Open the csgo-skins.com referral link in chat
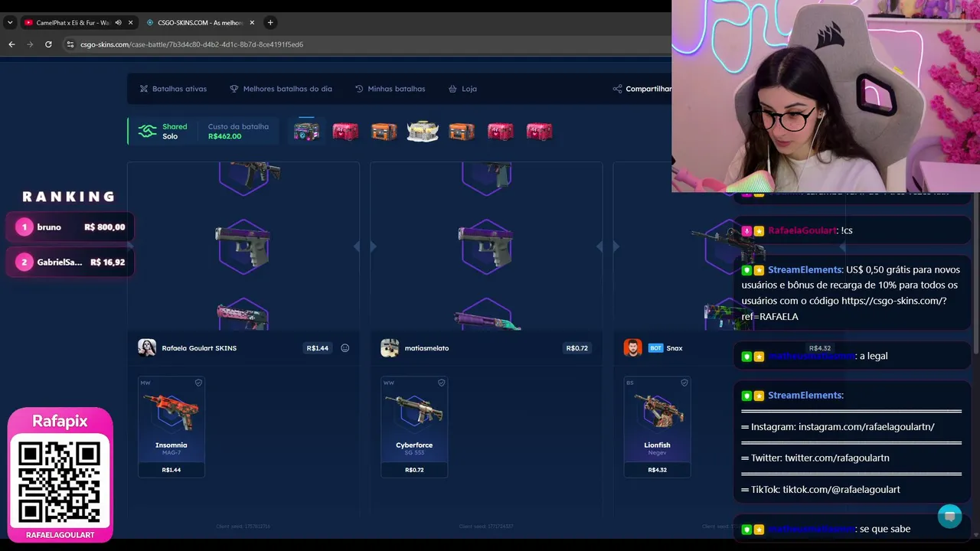Viewport: 980px width, 551px height. pyautogui.click(x=844, y=308)
